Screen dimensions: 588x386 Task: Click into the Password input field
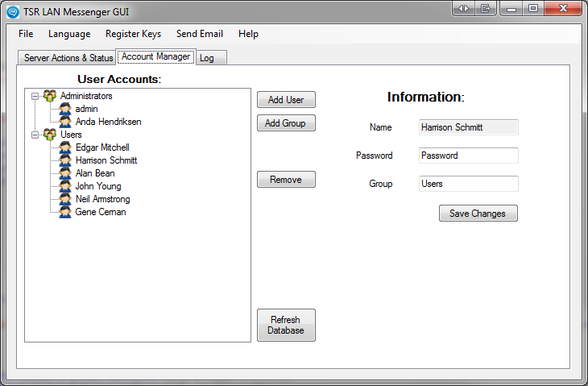[x=468, y=156]
